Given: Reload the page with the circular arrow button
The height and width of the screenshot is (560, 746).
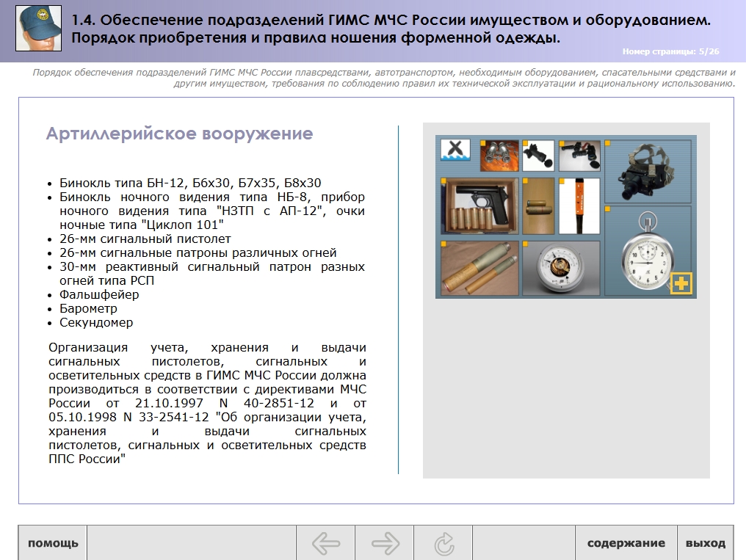Looking at the screenshot, I should pyautogui.click(x=443, y=543).
